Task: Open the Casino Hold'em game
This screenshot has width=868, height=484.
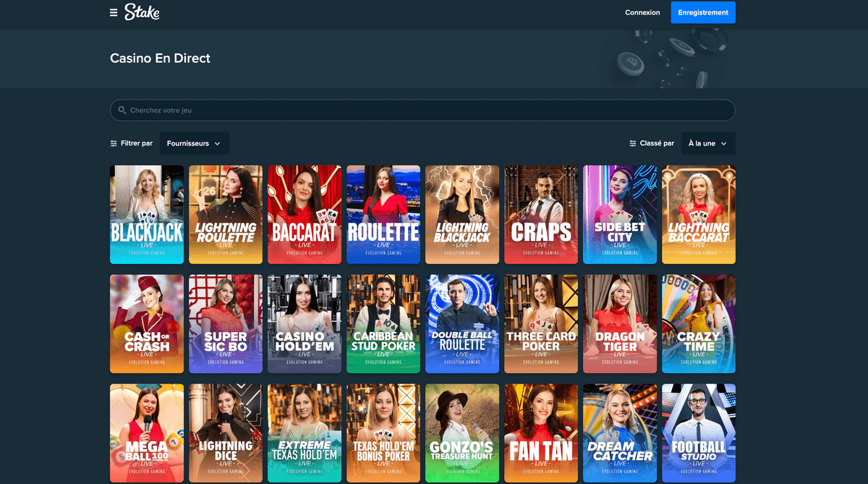Action: tap(305, 324)
